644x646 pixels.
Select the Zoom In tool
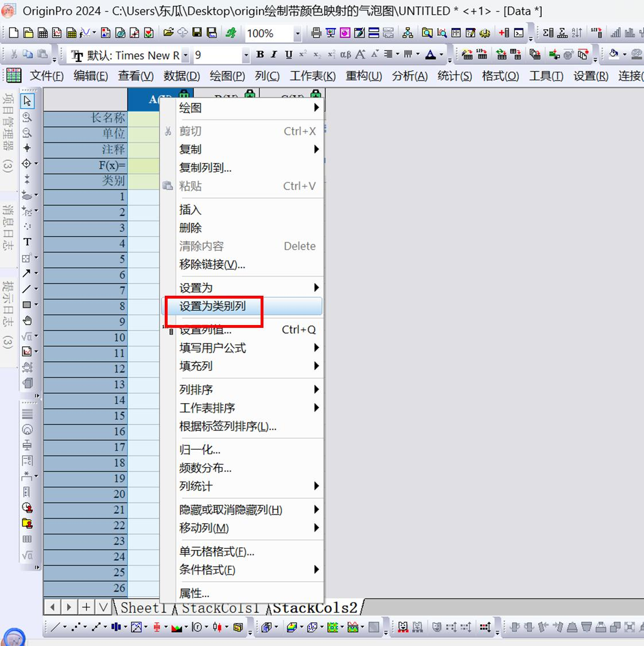27,117
